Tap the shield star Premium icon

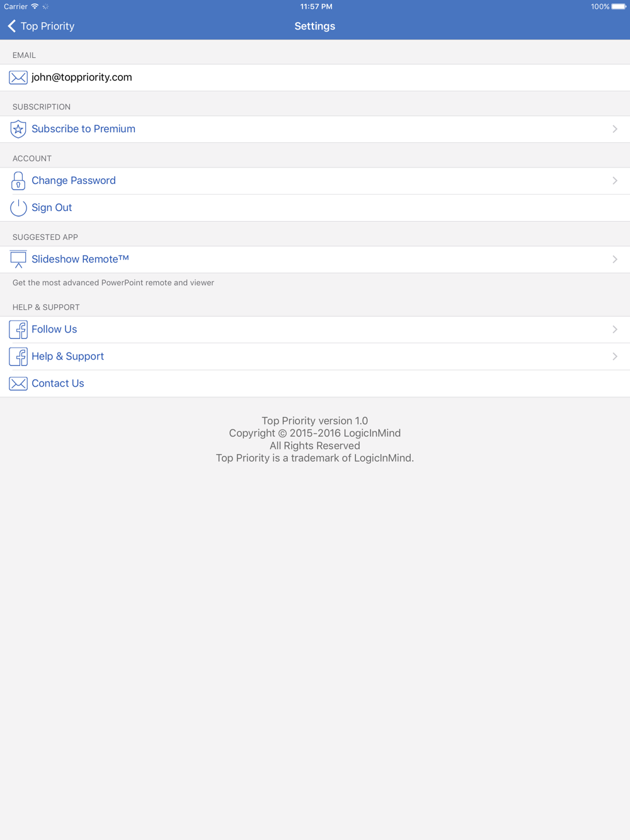coord(18,129)
